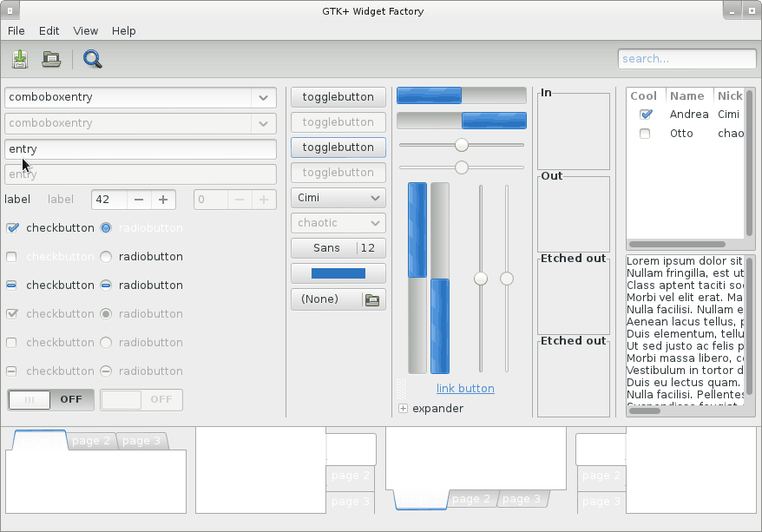Click the save icon in the toolbar
Viewport: 762px width, 532px height.
19,59
